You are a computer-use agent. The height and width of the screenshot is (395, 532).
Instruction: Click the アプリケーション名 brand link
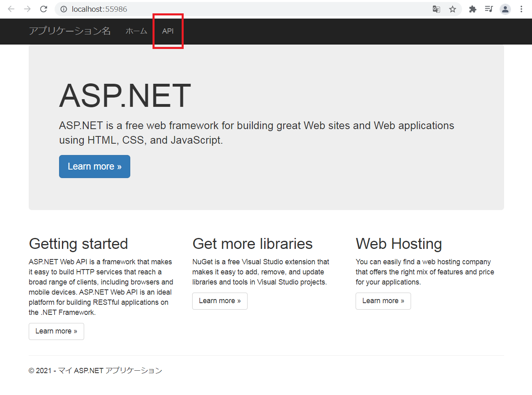[70, 31]
